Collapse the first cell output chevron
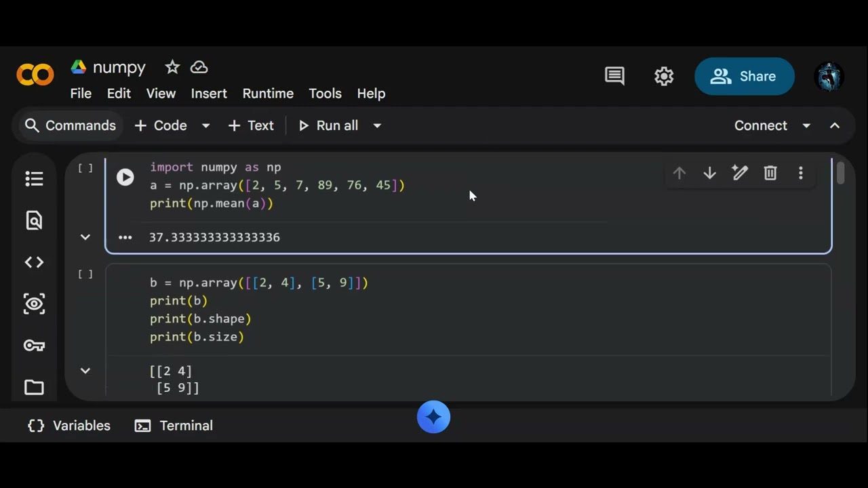The height and width of the screenshot is (488, 868). (85, 237)
